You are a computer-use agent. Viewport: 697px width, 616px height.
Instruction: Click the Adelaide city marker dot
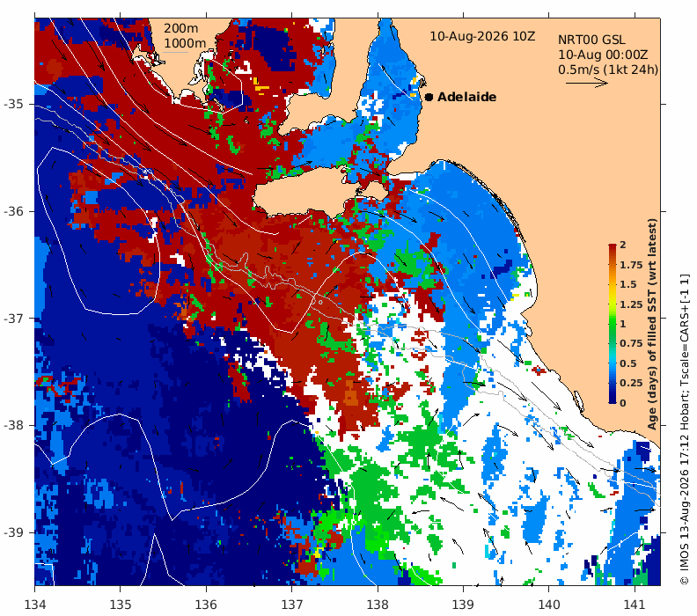429,97
